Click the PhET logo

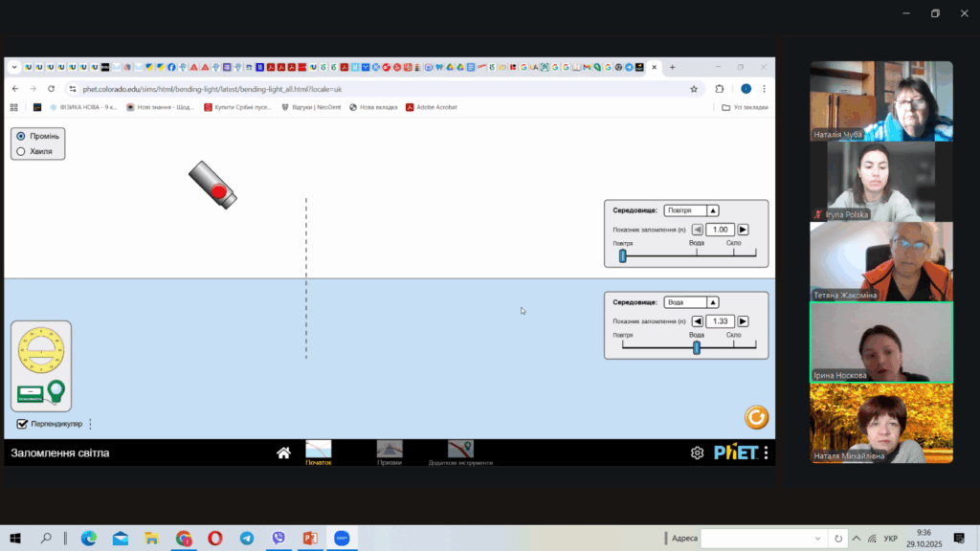point(736,452)
